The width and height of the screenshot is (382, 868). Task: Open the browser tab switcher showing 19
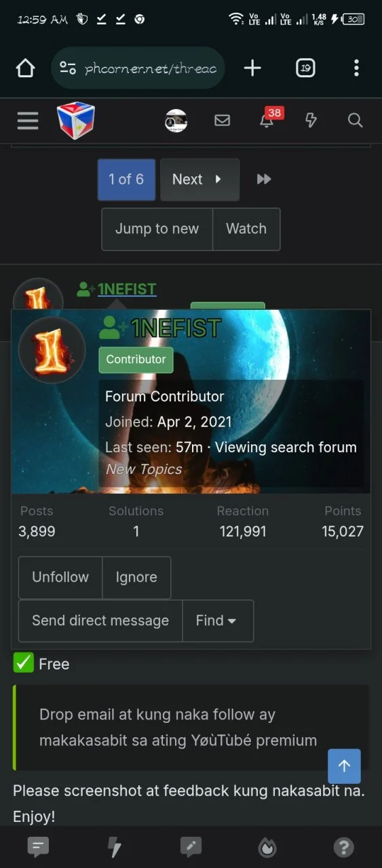(305, 68)
